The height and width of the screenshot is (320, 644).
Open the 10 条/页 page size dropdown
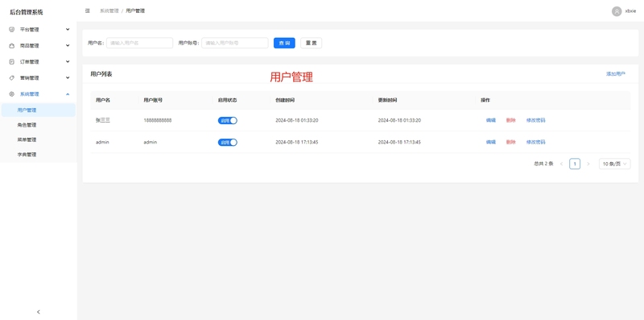(614, 164)
